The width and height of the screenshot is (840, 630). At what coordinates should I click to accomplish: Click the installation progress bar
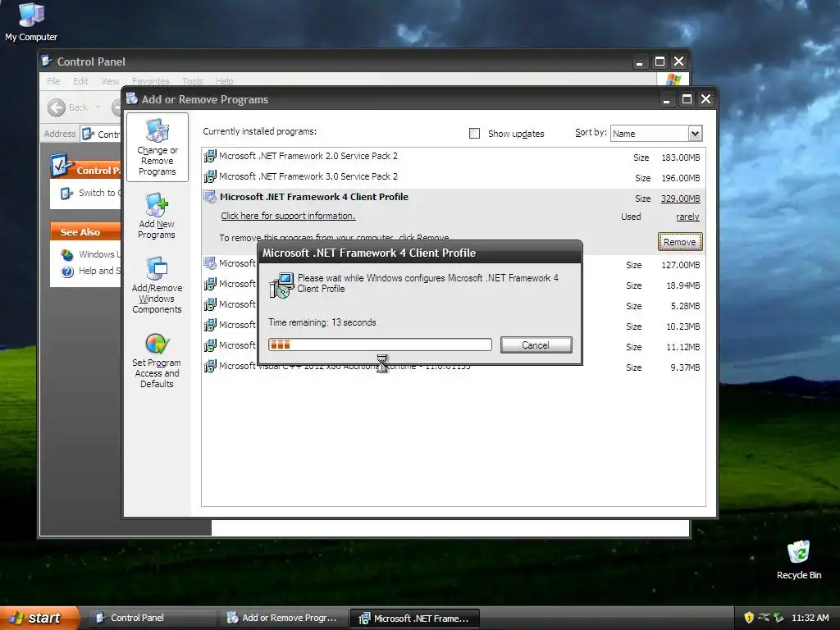tap(381, 345)
